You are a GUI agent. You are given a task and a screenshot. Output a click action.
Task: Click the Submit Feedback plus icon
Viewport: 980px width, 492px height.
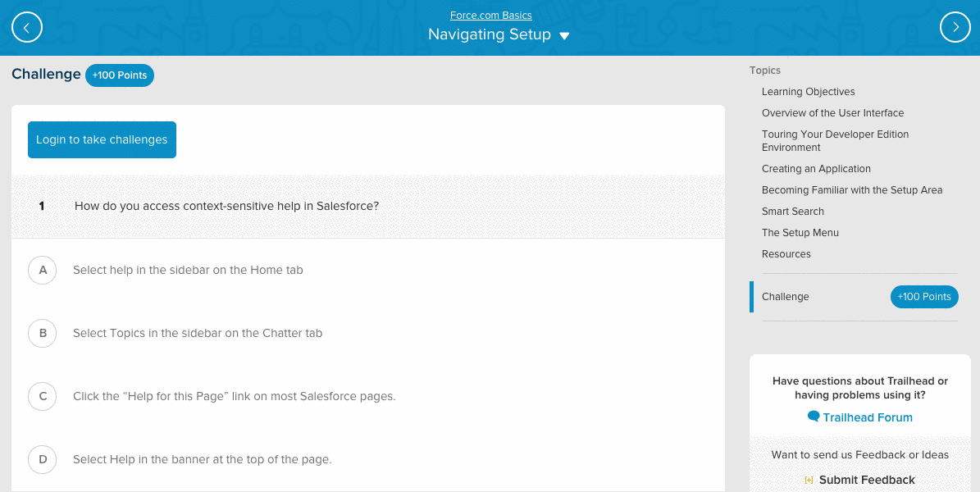809,481
